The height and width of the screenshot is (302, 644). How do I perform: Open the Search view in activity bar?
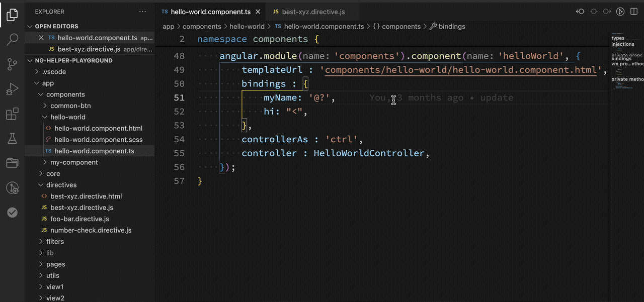(13, 39)
